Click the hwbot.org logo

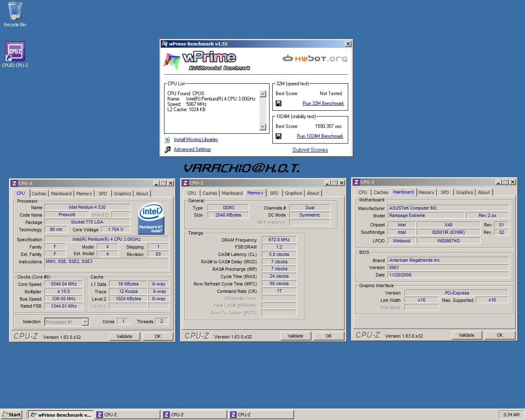(x=315, y=58)
